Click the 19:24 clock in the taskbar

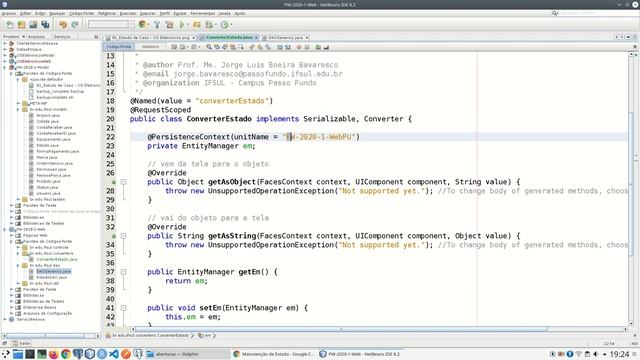pos(619,354)
